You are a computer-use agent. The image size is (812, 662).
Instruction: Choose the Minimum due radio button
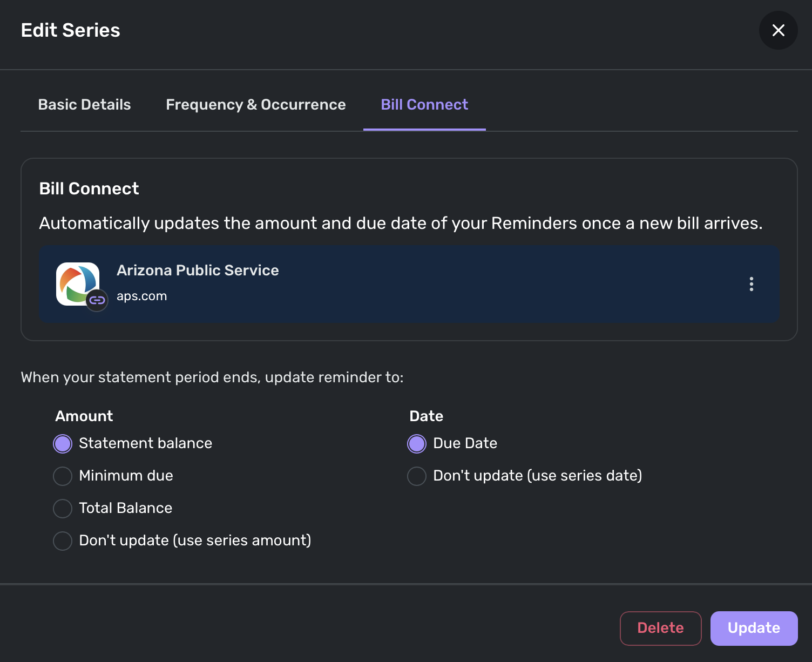tap(63, 476)
